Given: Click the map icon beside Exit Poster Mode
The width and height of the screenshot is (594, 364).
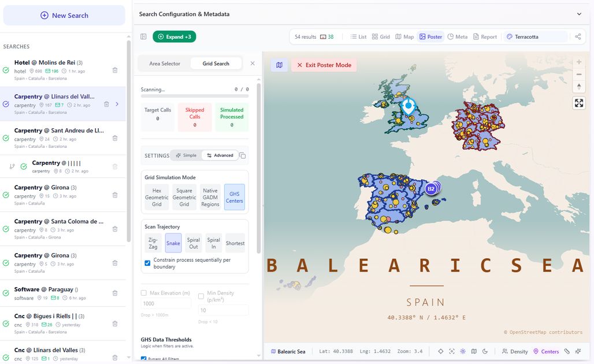Looking at the screenshot, I should click(279, 65).
